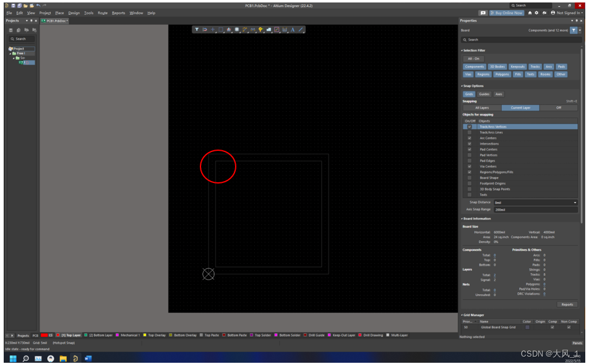Click the settings gear icon in the title bar

536,13
